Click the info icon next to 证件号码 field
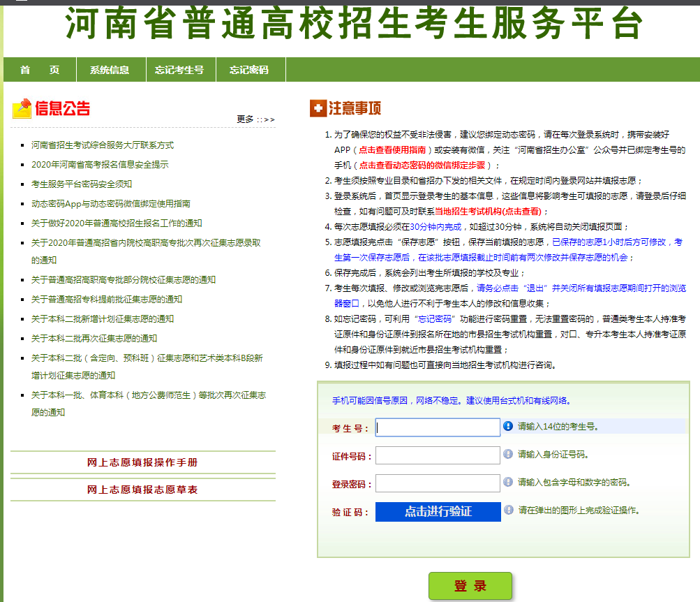The width and height of the screenshot is (700, 602). [x=508, y=455]
